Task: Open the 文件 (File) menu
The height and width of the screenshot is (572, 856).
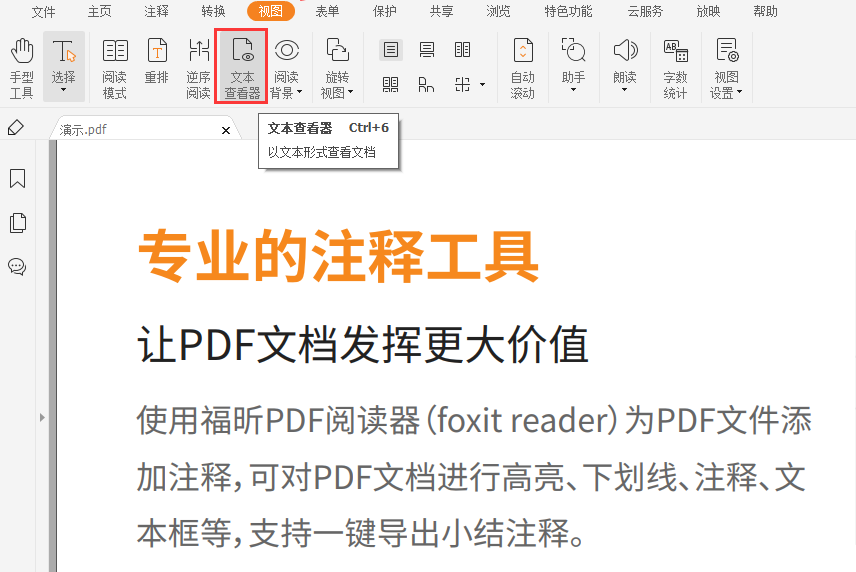Action: [44, 12]
